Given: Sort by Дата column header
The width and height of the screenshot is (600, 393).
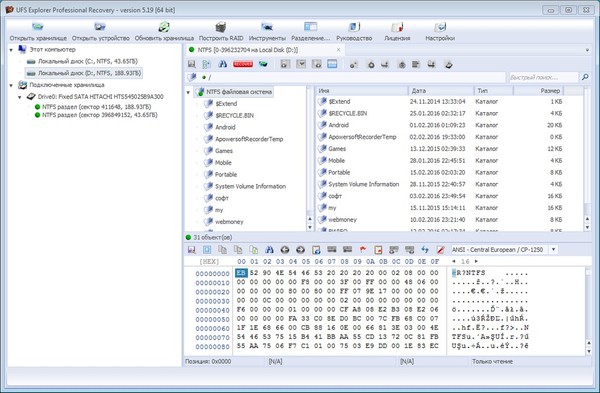Looking at the screenshot, I should tap(441, 91).
